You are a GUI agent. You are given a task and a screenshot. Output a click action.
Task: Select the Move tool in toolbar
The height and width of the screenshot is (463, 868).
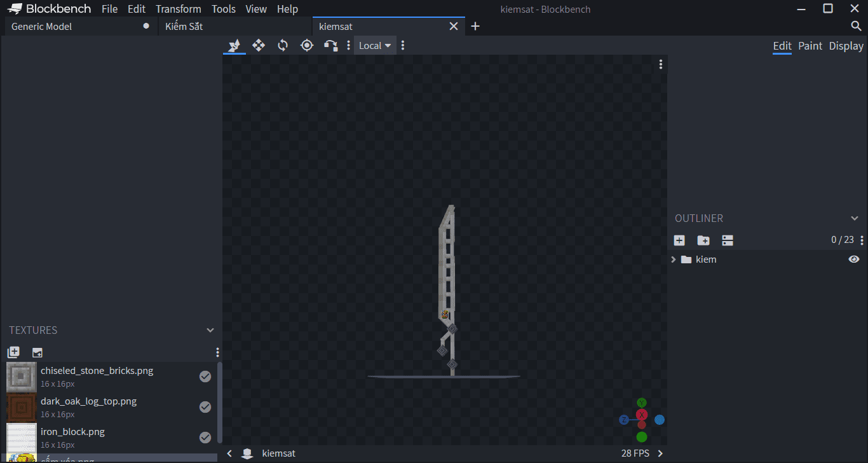coord(259,45)
